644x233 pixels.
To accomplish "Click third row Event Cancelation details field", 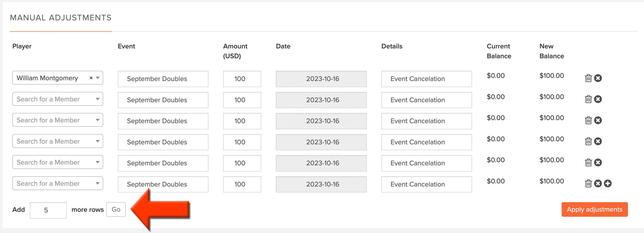I will tap(427, 121).
